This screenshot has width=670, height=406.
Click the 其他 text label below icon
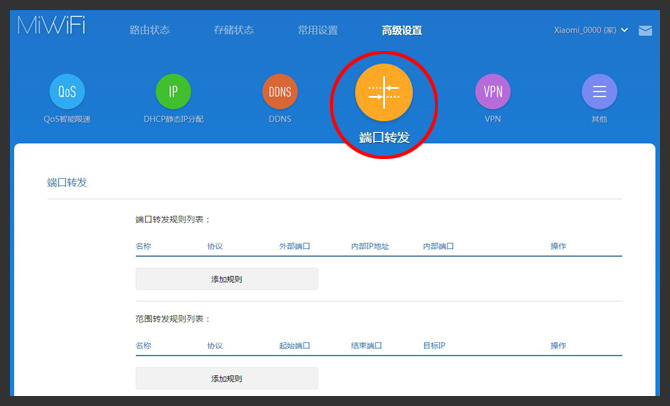point(599,118)
